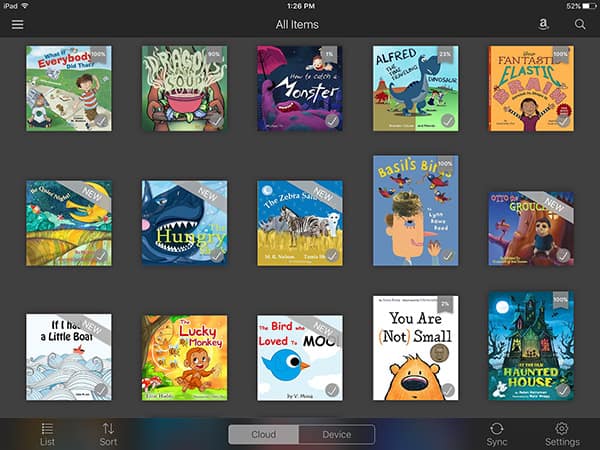Open the Sort options
The image size is (600, 450).
click(108, 433)
